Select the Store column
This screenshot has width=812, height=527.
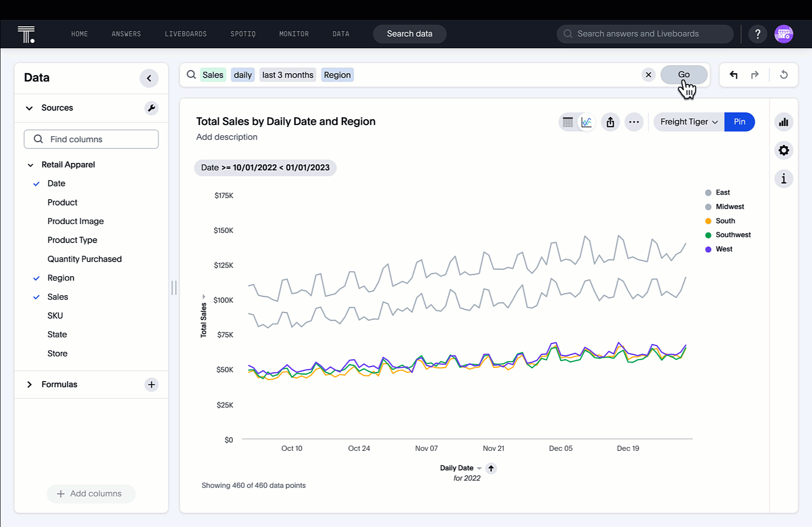(57, 354)
